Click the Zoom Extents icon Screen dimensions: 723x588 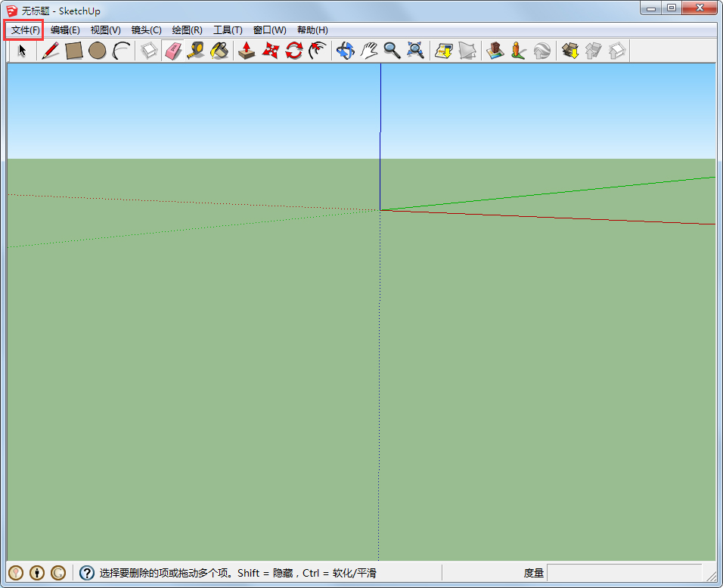pyautogui.click(x=415, y=51)
